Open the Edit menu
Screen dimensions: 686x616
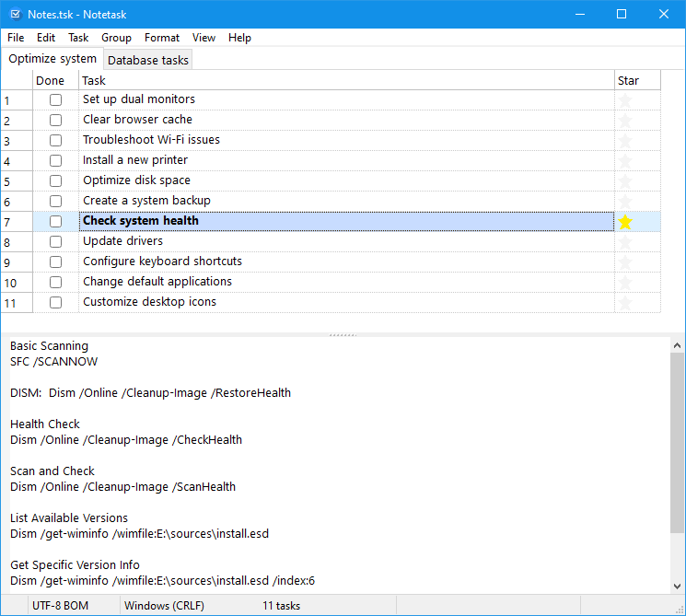pos(46,38)
